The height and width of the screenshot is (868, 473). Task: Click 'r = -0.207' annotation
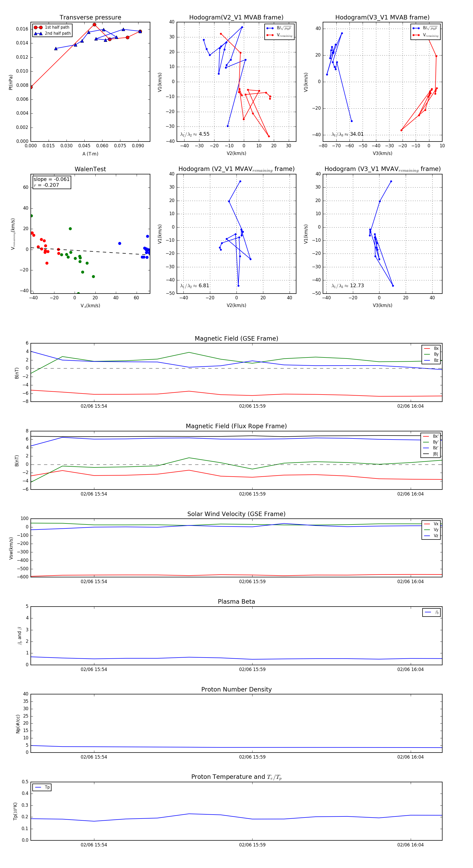click(x=46, y=185)
